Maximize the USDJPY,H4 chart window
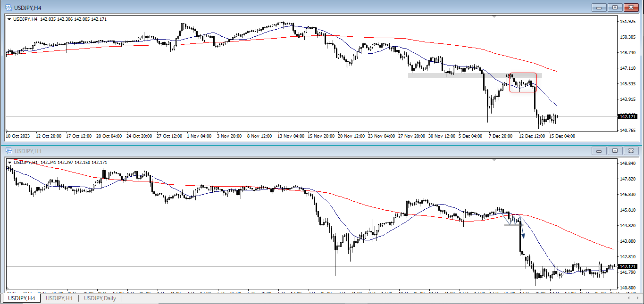The height and width of the screenshot is (304, 644). [615, 7]
